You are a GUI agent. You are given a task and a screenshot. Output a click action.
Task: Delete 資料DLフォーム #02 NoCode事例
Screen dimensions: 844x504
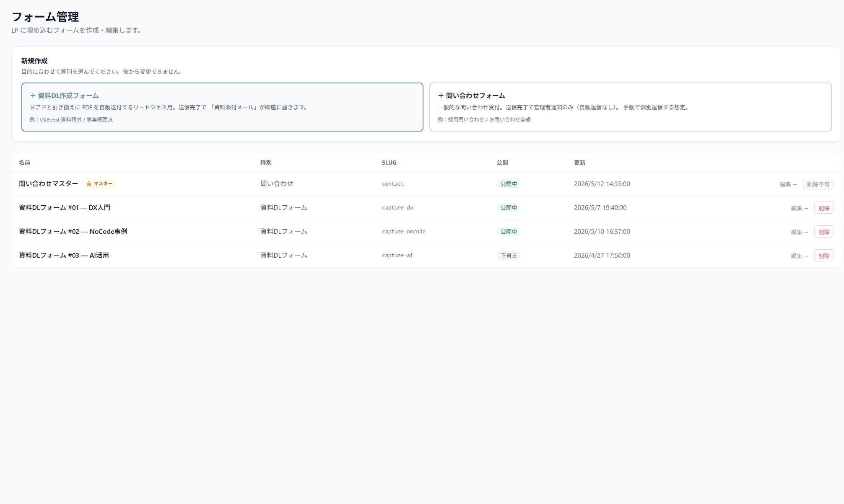click(824, 232)
